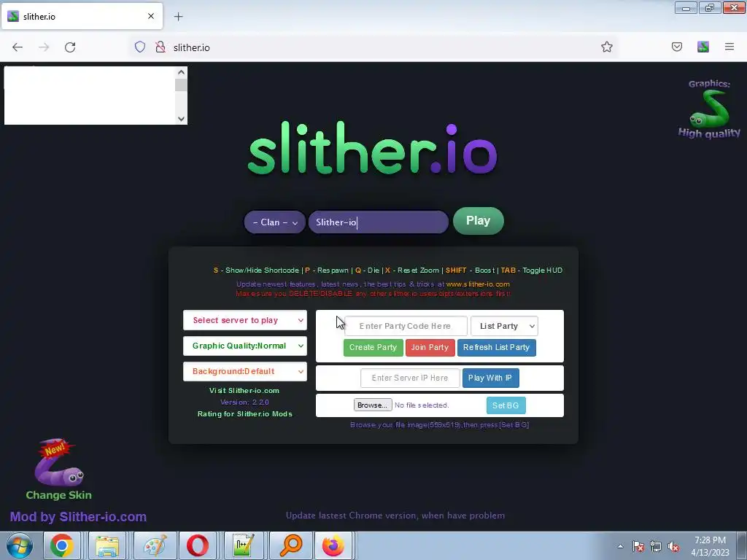The width and height of the screenshot is (747, 560).
Task: Open the Pocket save icon
Action: 677,47
